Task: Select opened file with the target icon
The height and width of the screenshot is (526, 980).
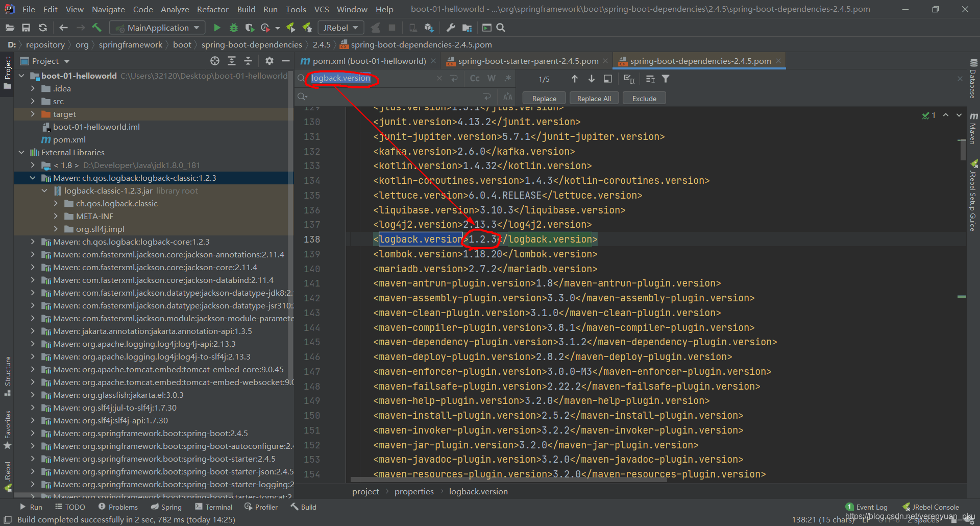Action: (x=215, y=61)
